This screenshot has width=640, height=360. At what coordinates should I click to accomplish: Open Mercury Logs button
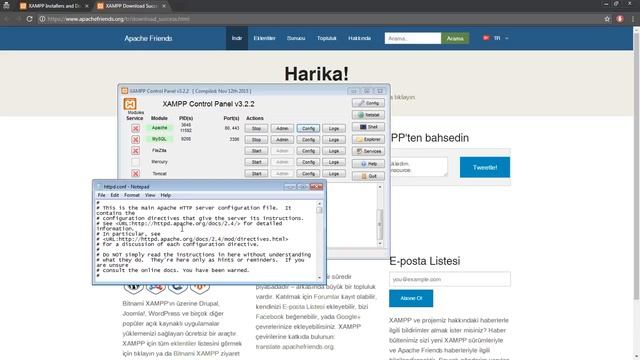[334, 162]
